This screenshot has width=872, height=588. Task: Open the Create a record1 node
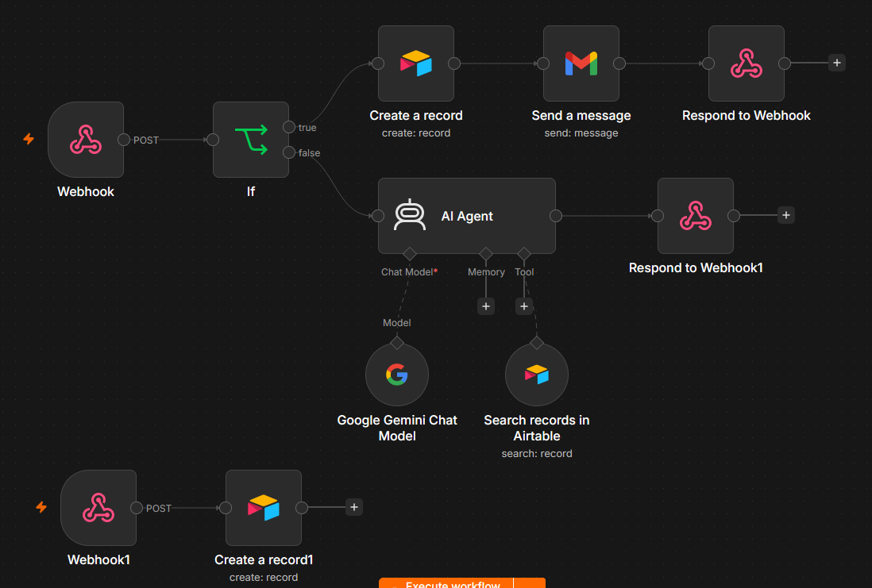pyautogui.click(x=264, y=507)
